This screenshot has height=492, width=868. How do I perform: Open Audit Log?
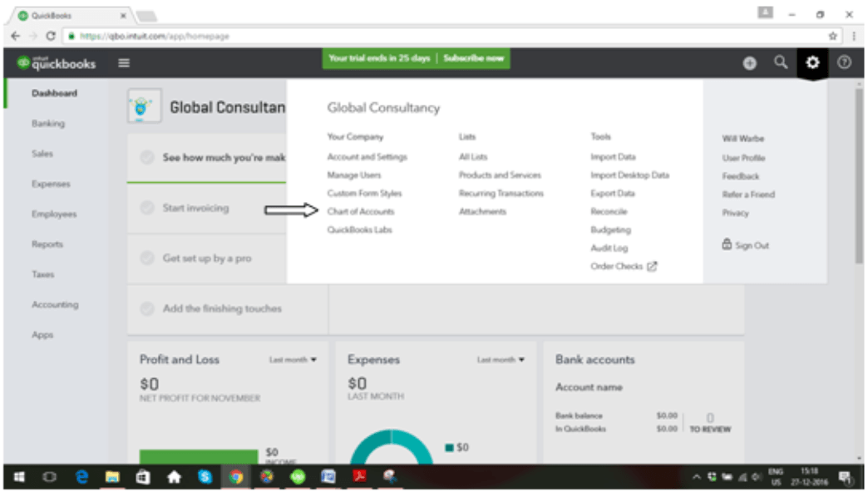(609, 248)
